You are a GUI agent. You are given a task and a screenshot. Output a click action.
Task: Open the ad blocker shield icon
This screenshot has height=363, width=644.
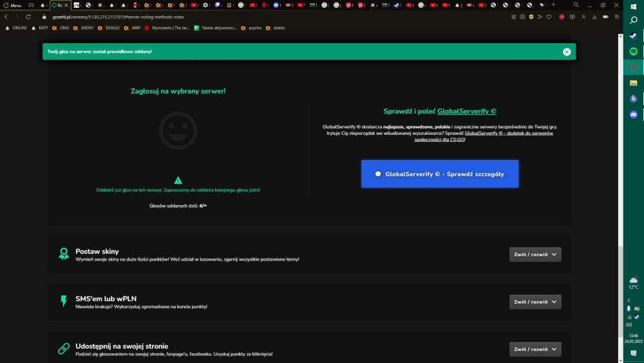click(x=531, y=17)
